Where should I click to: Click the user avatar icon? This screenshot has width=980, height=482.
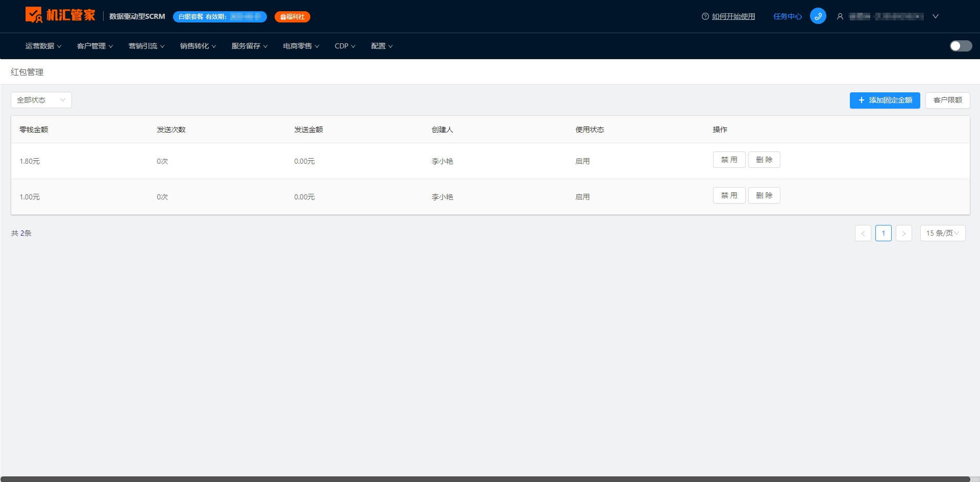click(x=840, y=16)
